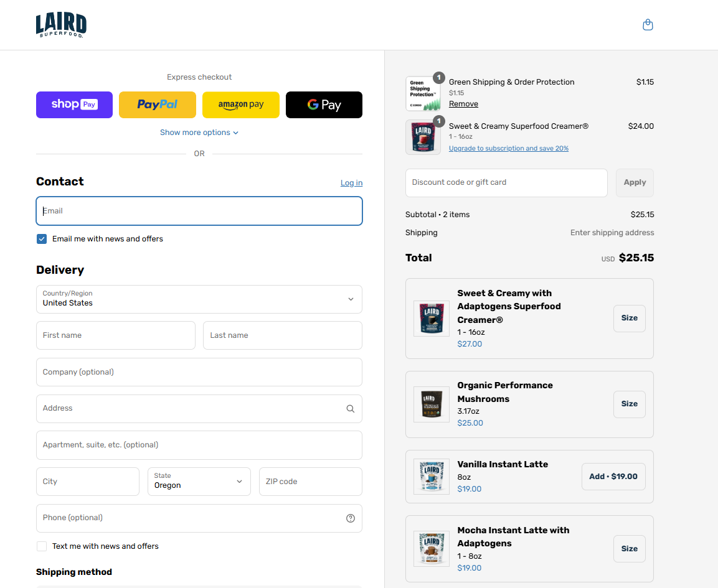Click the Laird Superfood logo
Image resolution: width=718 pixels, height=588 pixels.
61,25
